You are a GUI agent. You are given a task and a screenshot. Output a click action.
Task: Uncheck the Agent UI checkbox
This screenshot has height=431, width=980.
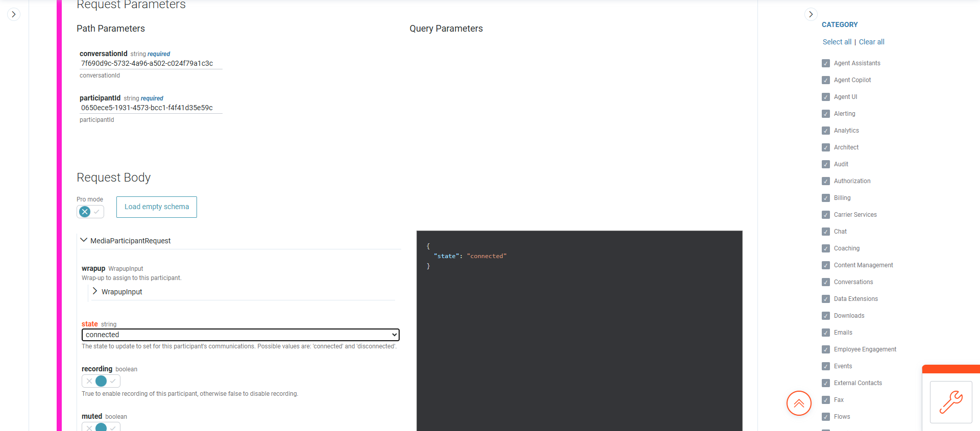[826, 97]
